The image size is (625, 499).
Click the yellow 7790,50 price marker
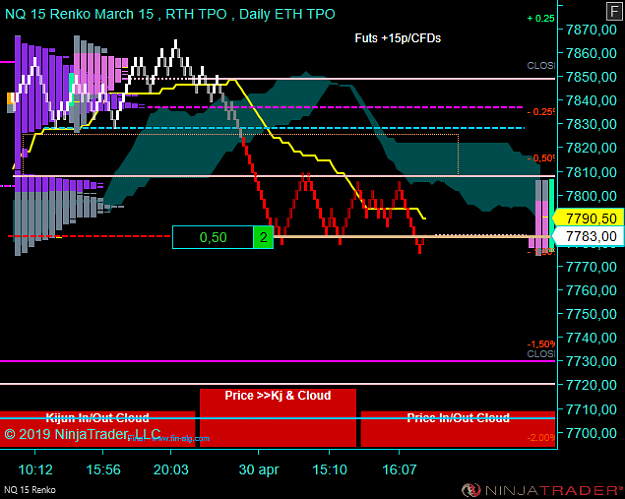click(588, 218)
